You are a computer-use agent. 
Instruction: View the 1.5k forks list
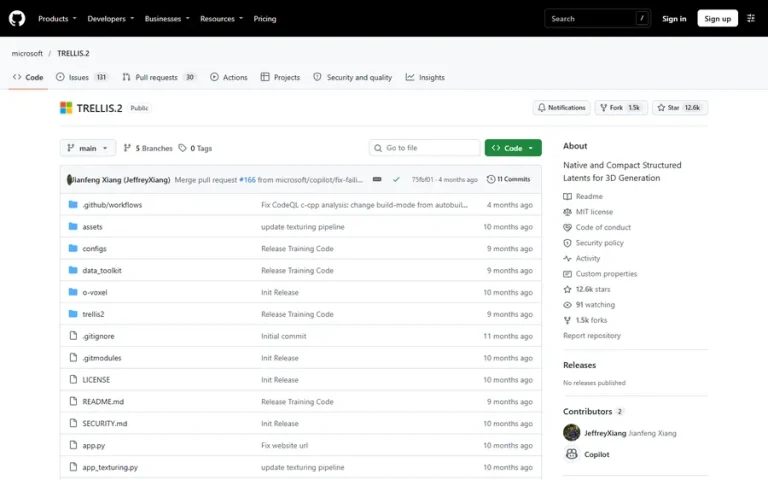click(585, 320)
